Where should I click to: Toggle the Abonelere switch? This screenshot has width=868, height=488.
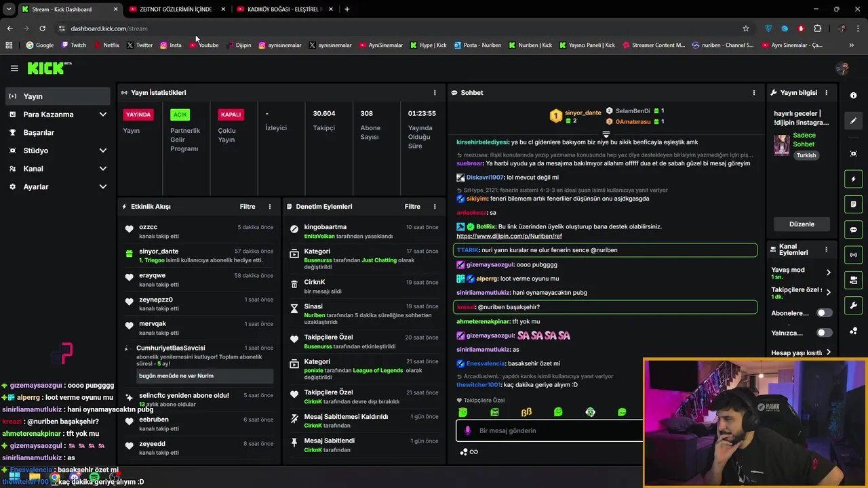(824, 313)
